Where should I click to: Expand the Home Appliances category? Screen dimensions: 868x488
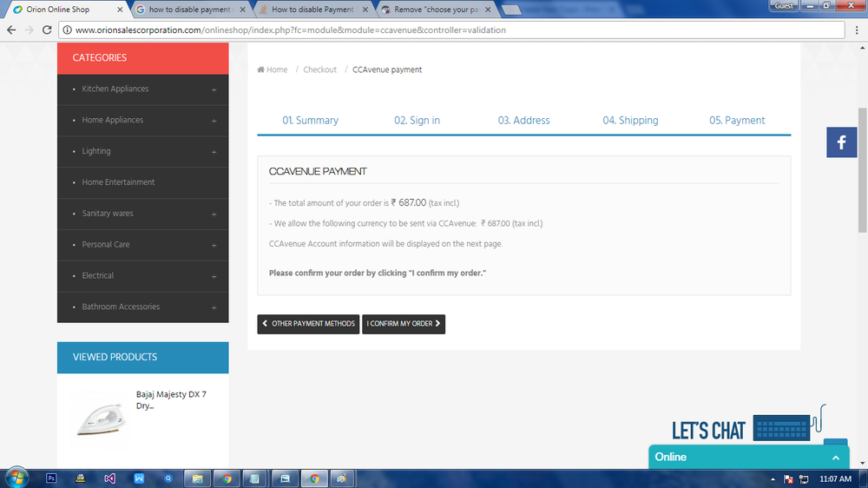coord(214,120)
